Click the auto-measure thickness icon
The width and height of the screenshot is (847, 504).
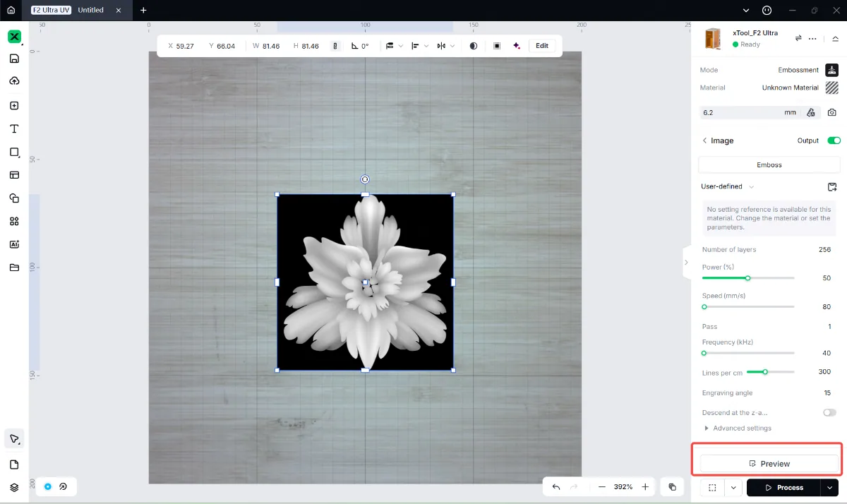810,112
